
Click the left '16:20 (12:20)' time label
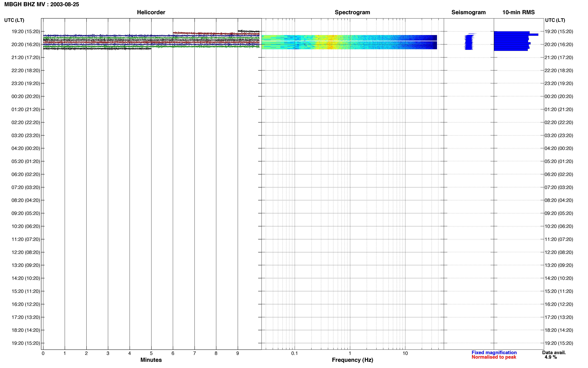[x=26, y=304]
